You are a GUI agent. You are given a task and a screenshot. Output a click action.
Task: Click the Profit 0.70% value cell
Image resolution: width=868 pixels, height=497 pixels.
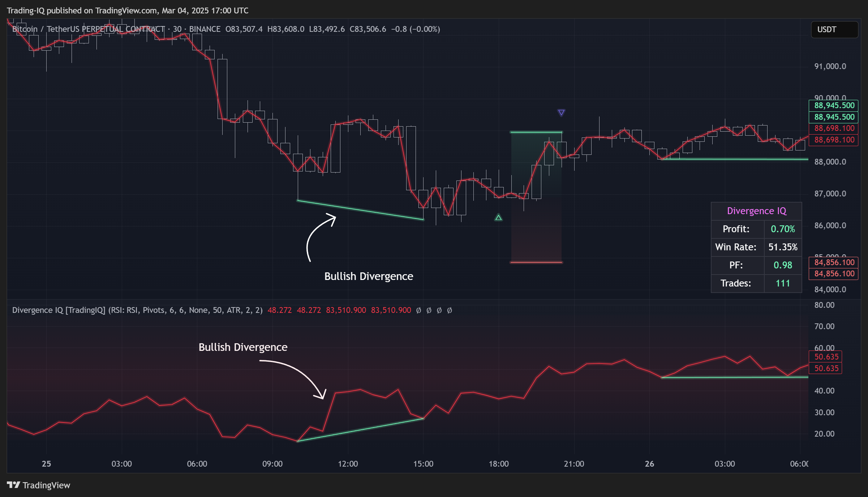pyautogui.click(x=783, y=229)
